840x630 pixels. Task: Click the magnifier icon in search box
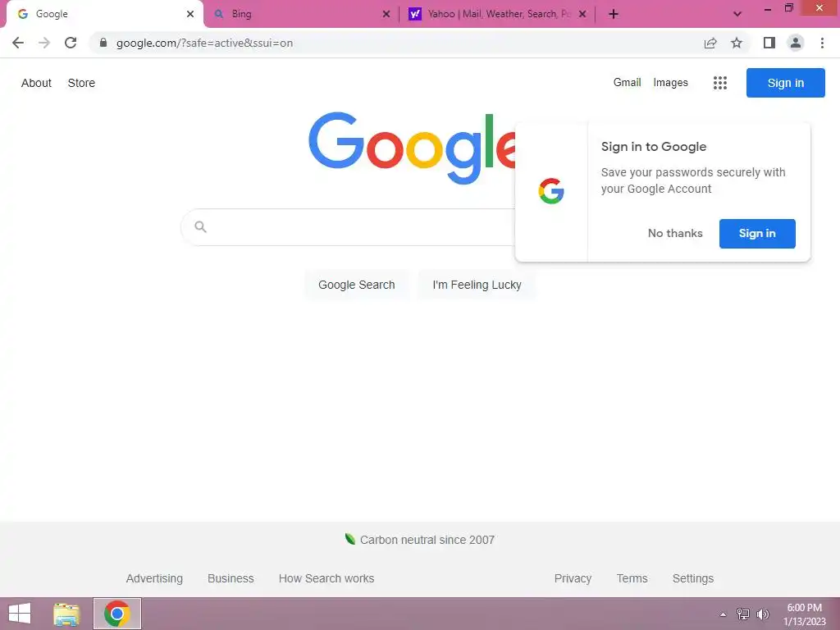(200, 226)
